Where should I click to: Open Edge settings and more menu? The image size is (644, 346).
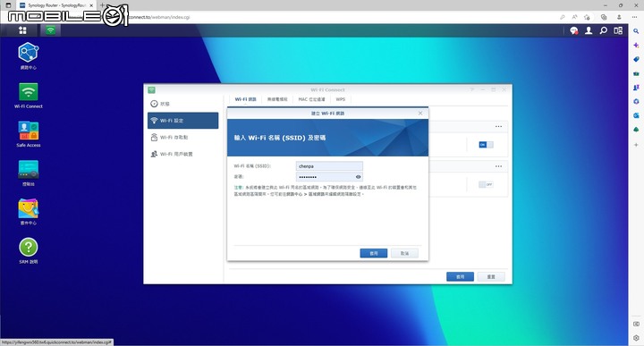pyautogui.click(x=634, y=17)
